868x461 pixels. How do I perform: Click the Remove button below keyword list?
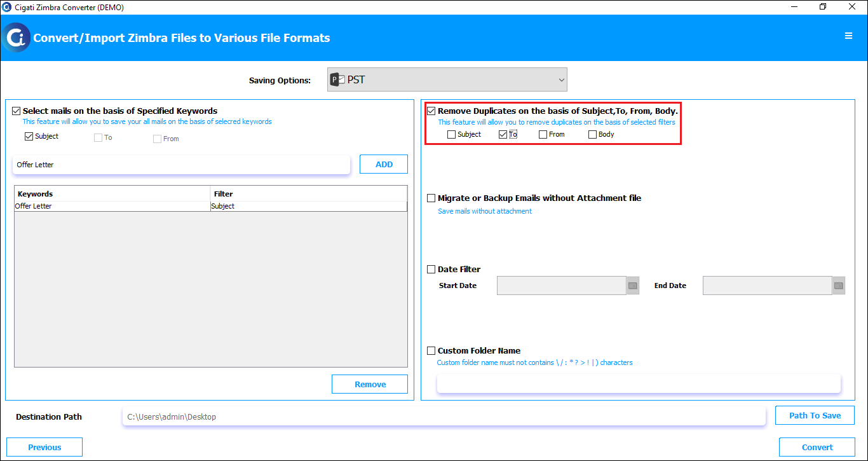point(370,384)
